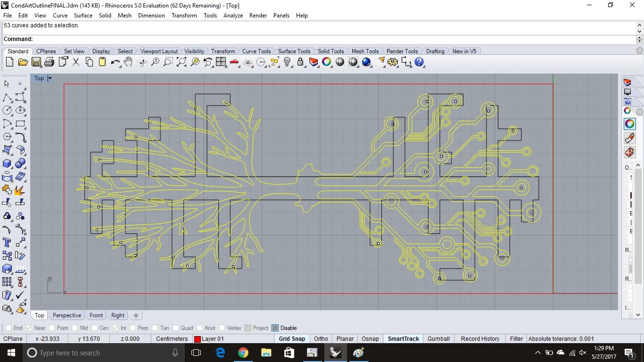Enable the End osnap checkbox

coord(8,328)
